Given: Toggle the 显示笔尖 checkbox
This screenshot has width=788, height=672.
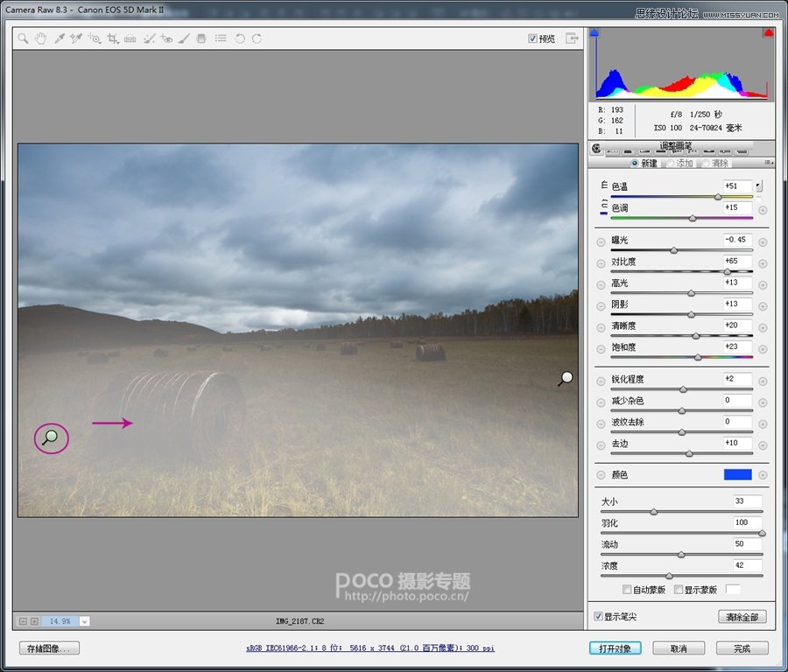Looking at the screenshot, I should click(599, 617).
